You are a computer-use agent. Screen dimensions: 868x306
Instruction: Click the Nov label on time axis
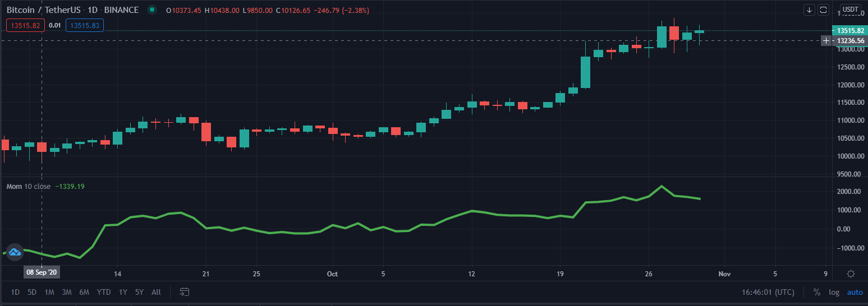coord(724,273)
